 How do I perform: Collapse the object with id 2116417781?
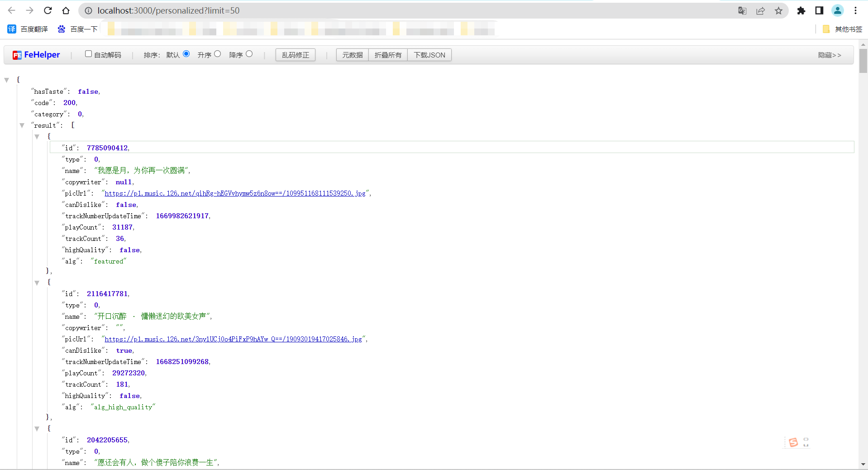coord(37,283)
